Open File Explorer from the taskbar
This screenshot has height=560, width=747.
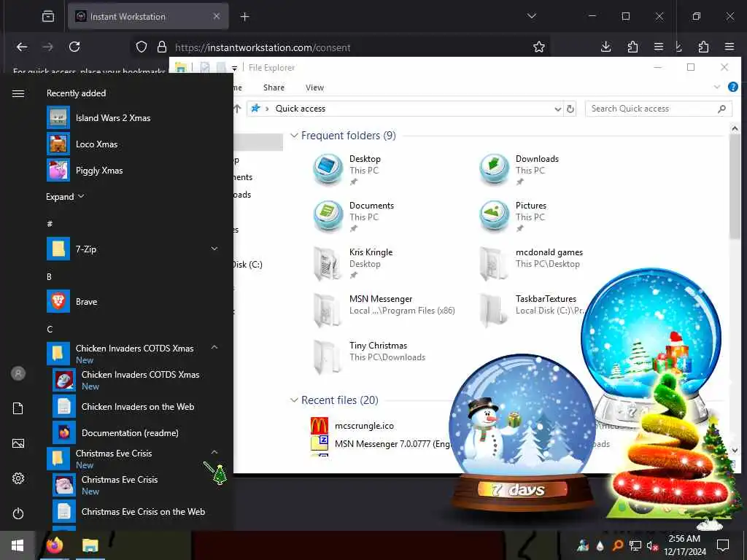pyautogui.click(x=90, y=545)
